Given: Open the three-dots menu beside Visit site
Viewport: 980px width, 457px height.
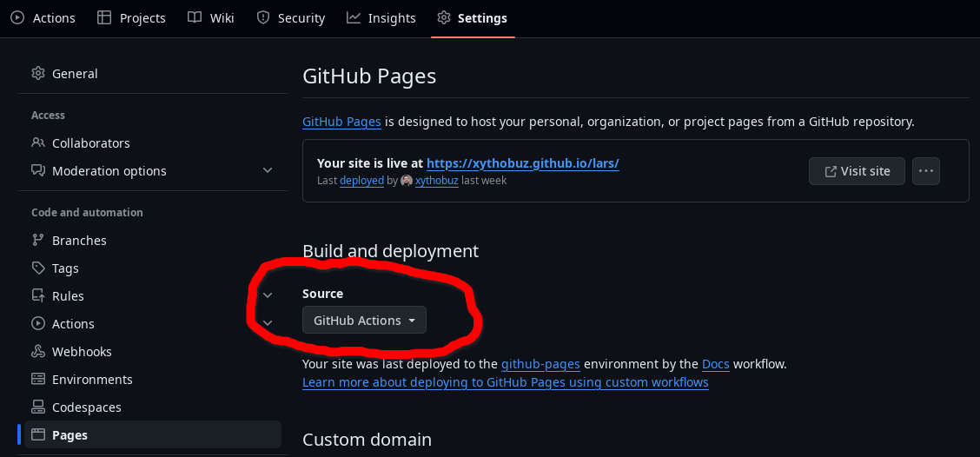Looking at the screenshot, I should 925,171.
